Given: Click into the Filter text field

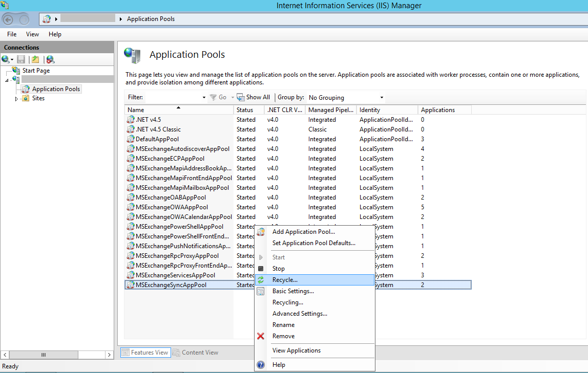Looking at the screenshot, I should [173, 97].
